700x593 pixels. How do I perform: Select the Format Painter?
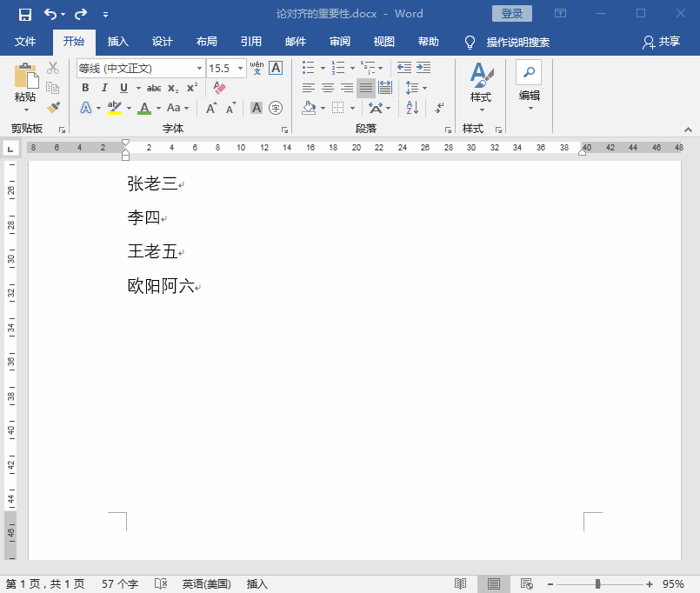coord(54,107)
